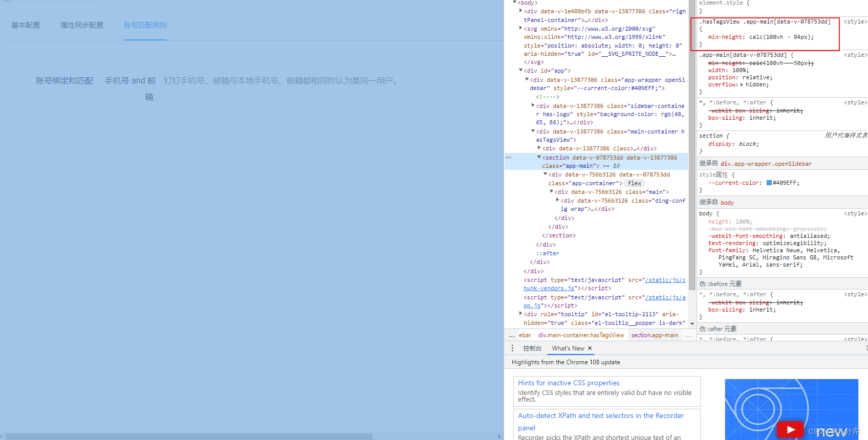Open the drawer three-dot menu beside 控制台

click(x=512, y=348)
